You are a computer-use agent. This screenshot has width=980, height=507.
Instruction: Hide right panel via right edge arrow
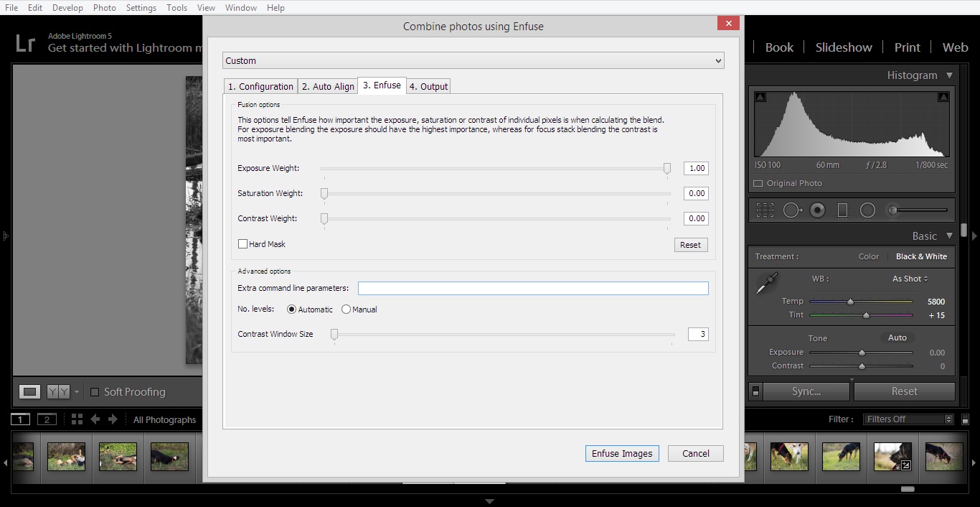coord(975,236)
